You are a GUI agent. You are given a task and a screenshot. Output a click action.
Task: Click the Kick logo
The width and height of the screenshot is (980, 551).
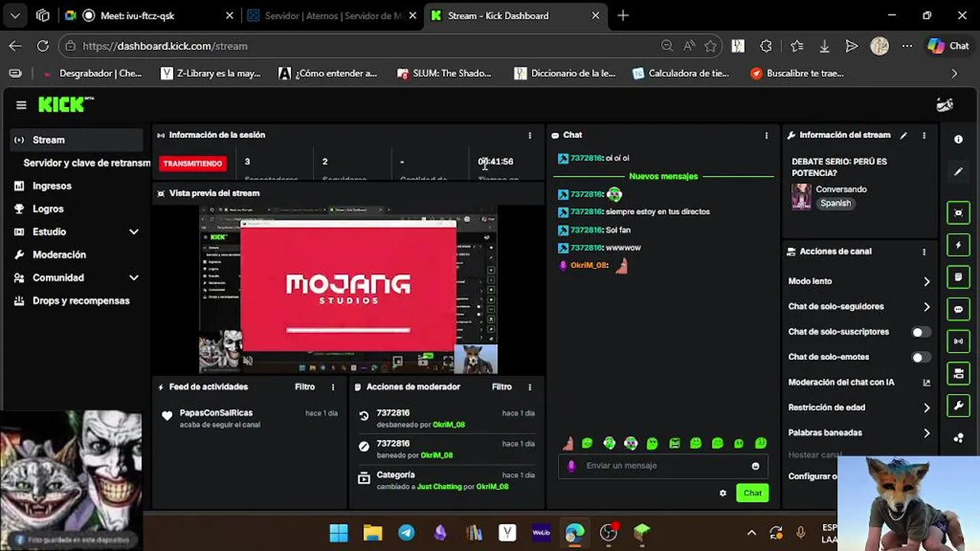65,105
